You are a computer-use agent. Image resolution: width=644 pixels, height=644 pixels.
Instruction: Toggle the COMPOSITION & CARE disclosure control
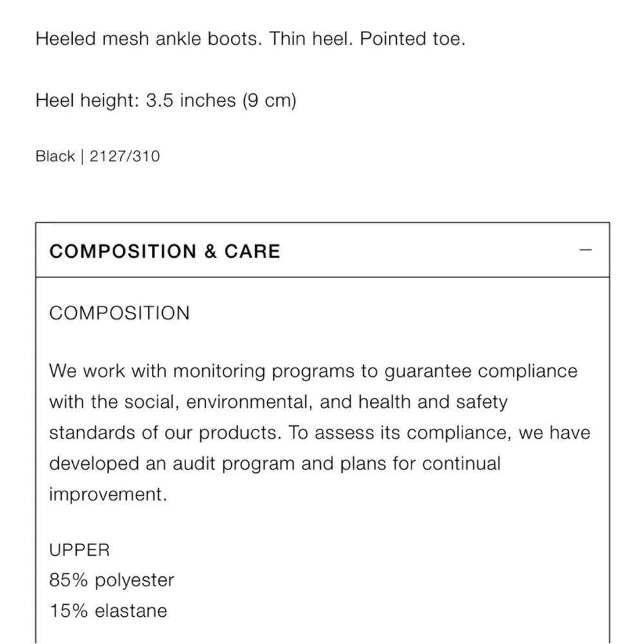[x=586, y=250]
